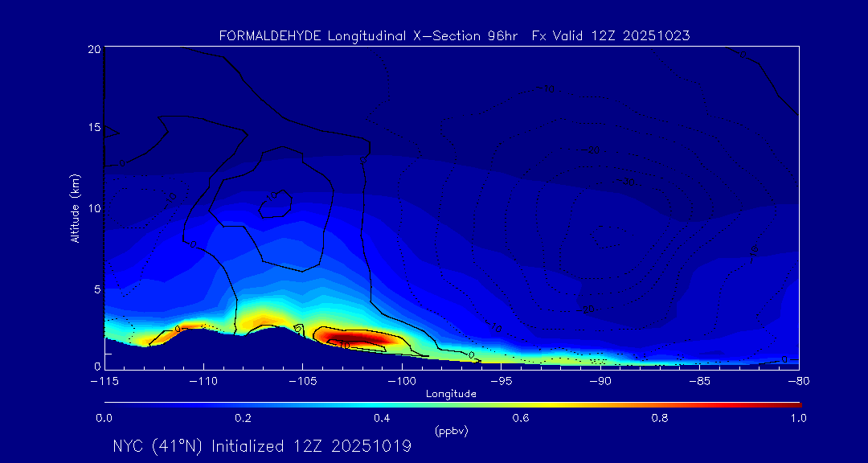The image size is (868, 463).
Task: Click the 1.0 colorbar scale label
Action: click(798, 418)
